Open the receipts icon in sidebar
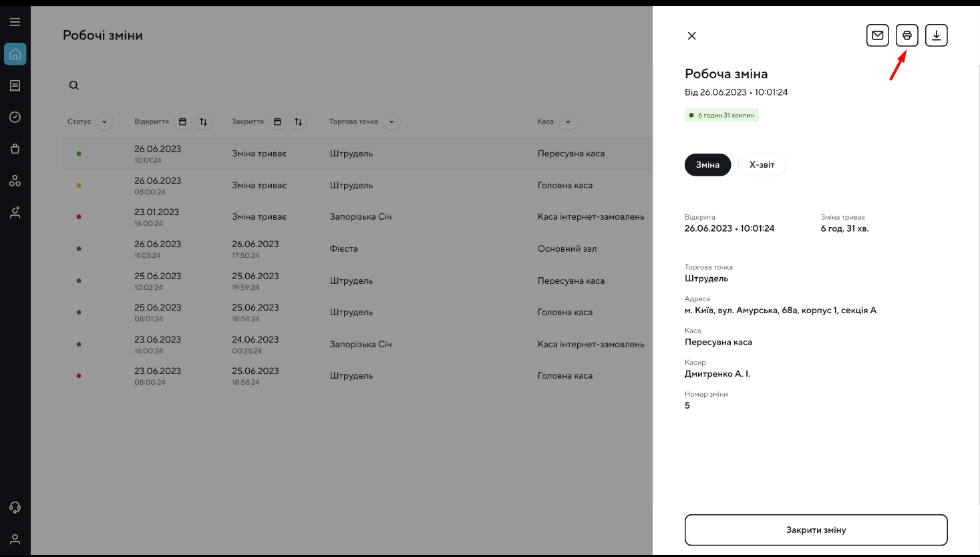Screen dimensions: 980x557 click(x=15, y=85)
